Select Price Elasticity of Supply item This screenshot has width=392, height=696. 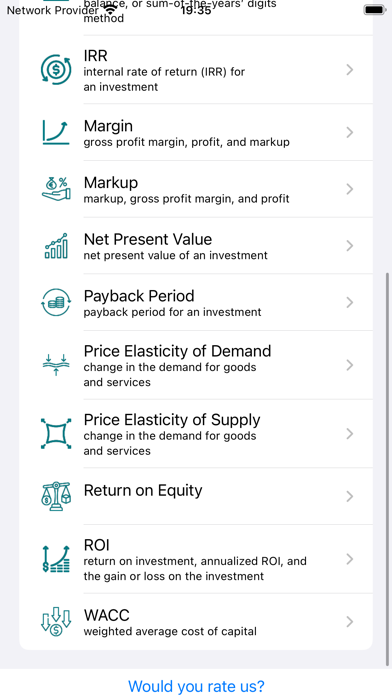click(x=196, y=433)
